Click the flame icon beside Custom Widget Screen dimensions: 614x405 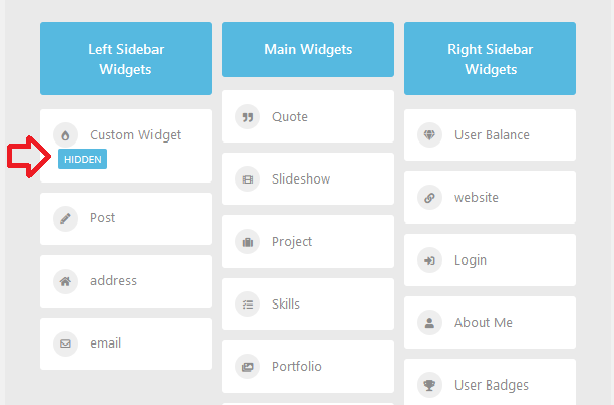click(65, 135)
